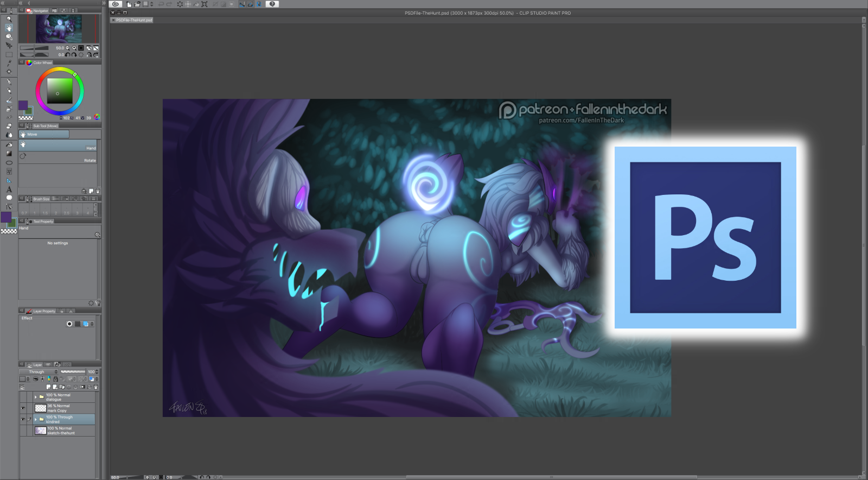
Task: Toggle visibility of dialogue layer folder
Action: click(23, 397)
